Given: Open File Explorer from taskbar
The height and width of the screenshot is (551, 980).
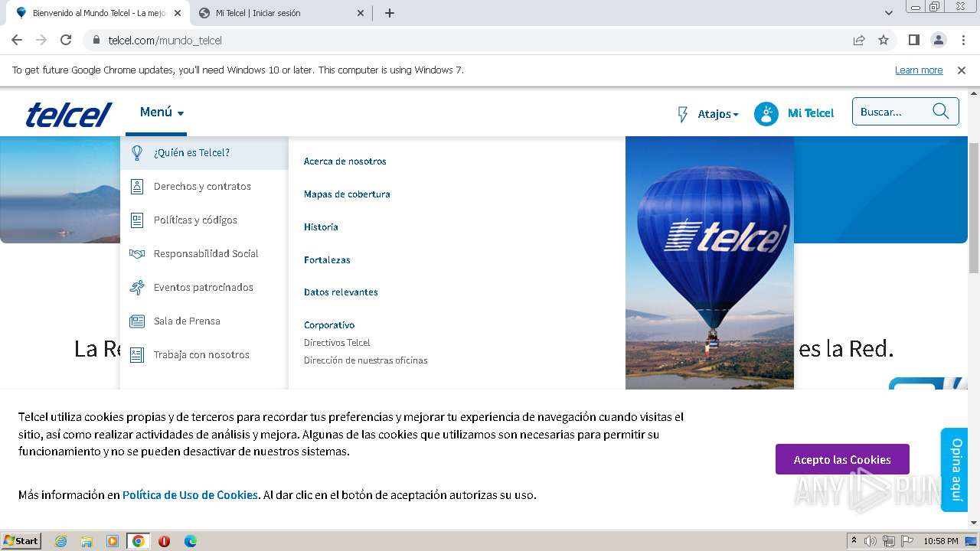Looking at the screenshot, I should tap(87, 541).
